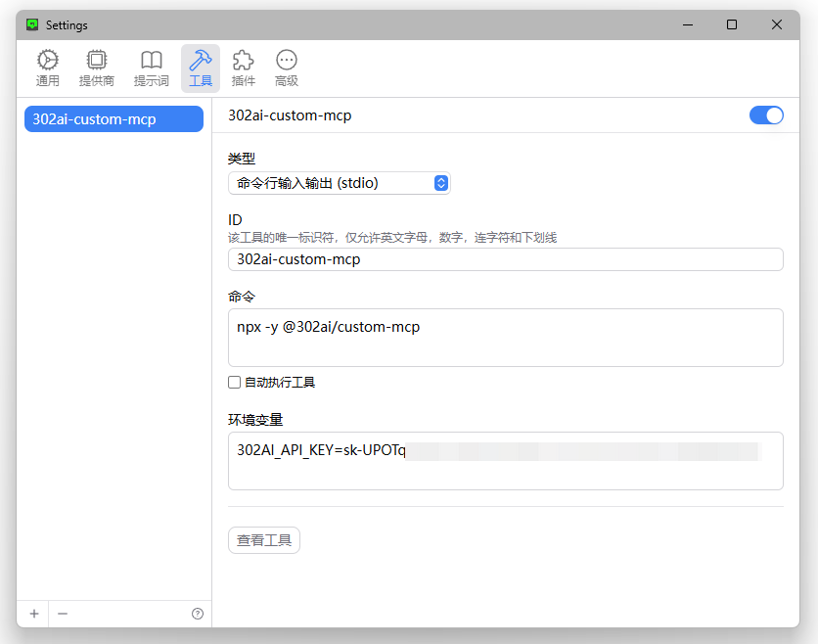The width and height of the screenshot is (818, 644).
Task: Remove selected tool with minus icon
Action: (63, 614)
